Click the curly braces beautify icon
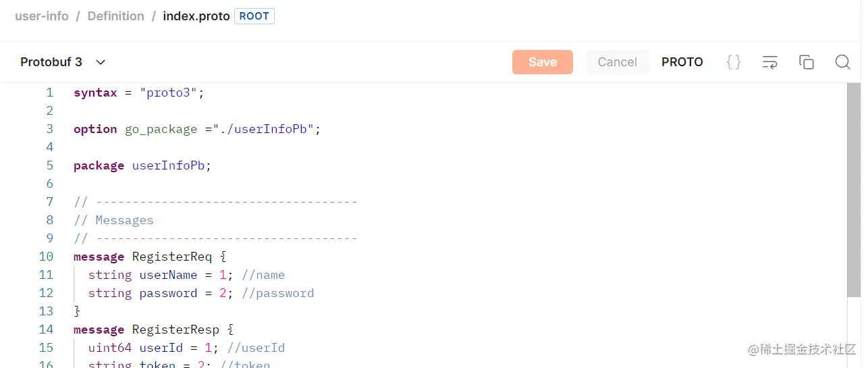The width and height of the screenshot is (868, 368). (x=734, y=62)
